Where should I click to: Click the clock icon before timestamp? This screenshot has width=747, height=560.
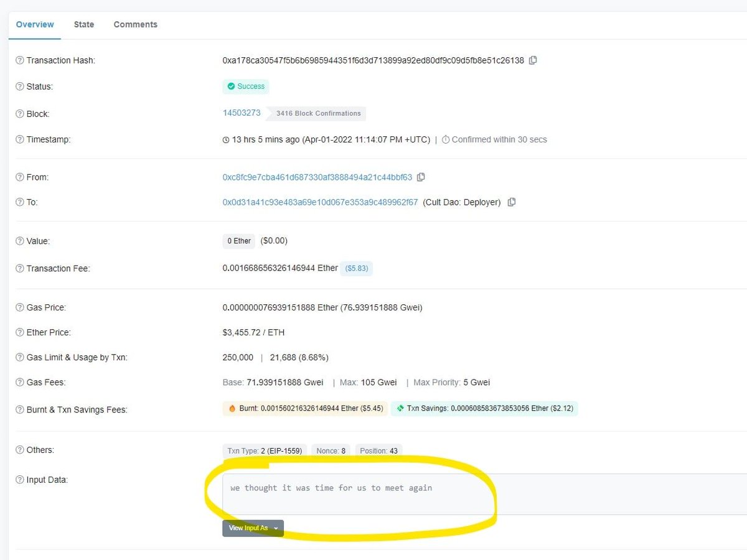pos(226,140)
